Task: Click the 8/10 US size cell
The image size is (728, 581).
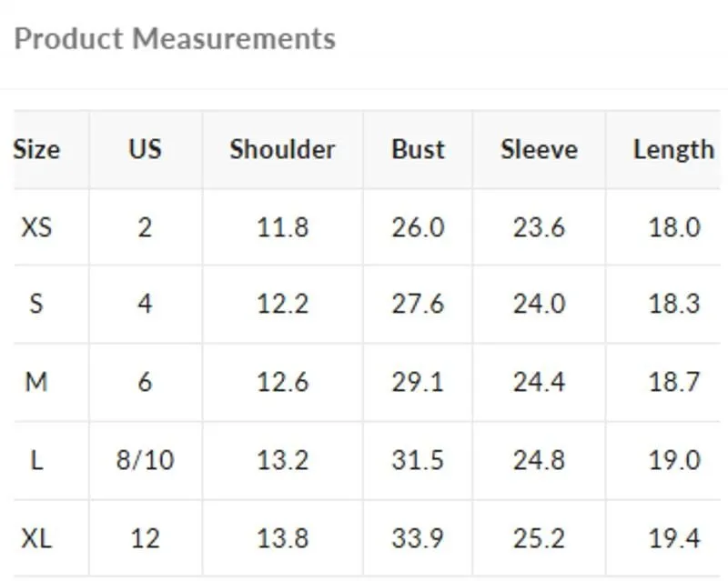Action: 145,460
